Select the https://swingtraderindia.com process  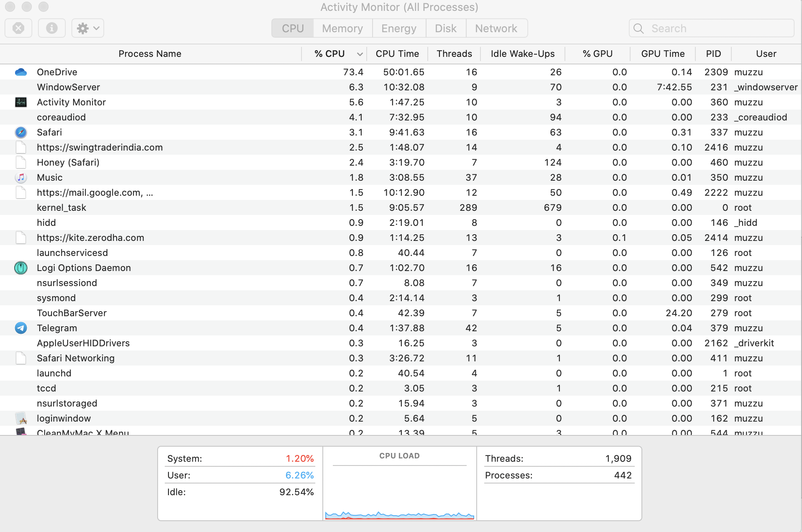click(x=100, y=147)
